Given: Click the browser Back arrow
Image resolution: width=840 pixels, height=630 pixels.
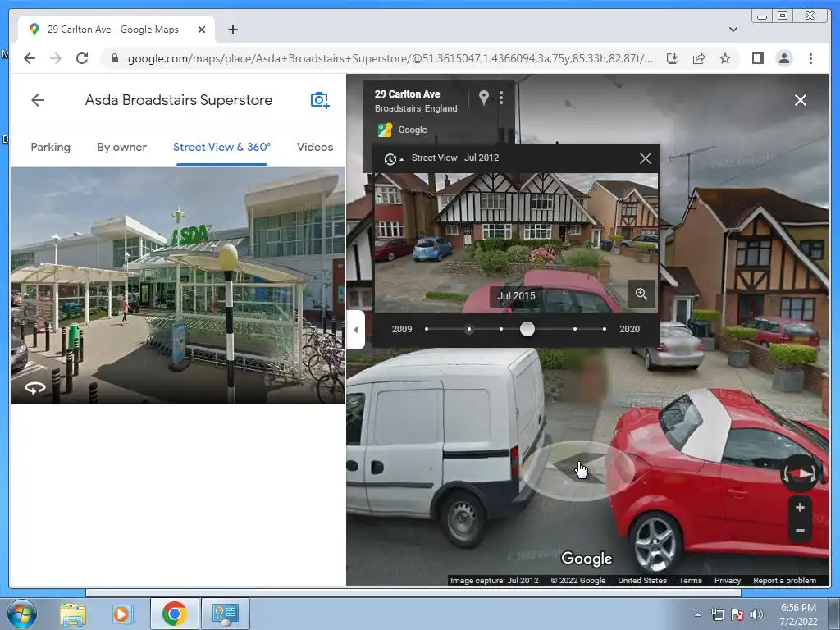Looking at the screenshot, I should pos(30,58).
